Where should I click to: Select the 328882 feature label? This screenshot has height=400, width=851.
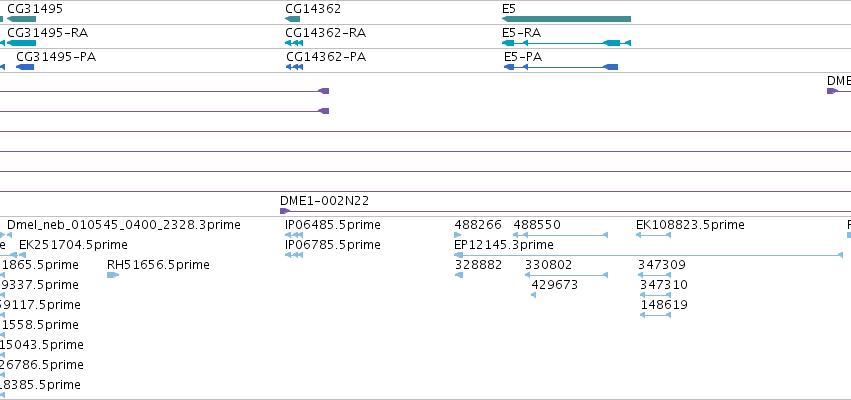pyautogui.click(x=478, y=265)
